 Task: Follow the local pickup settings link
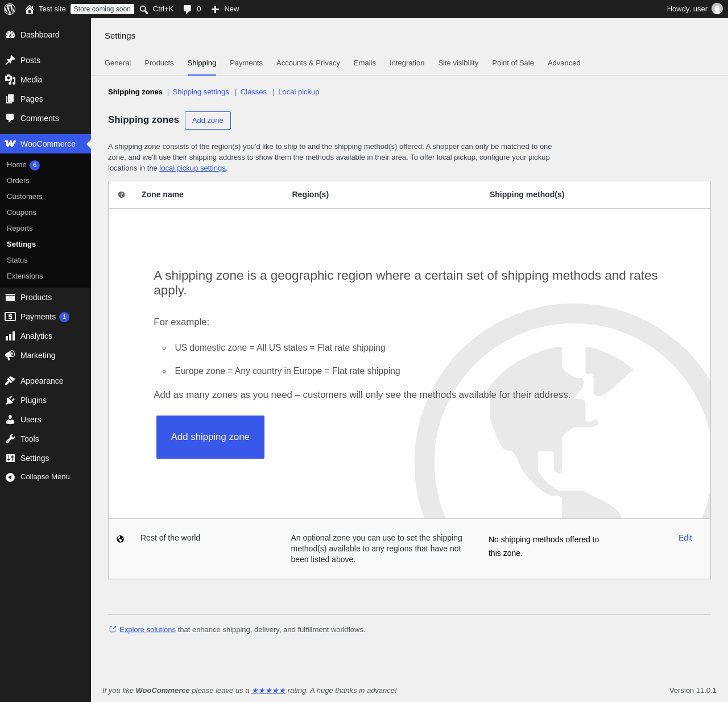tap(192, 168)
